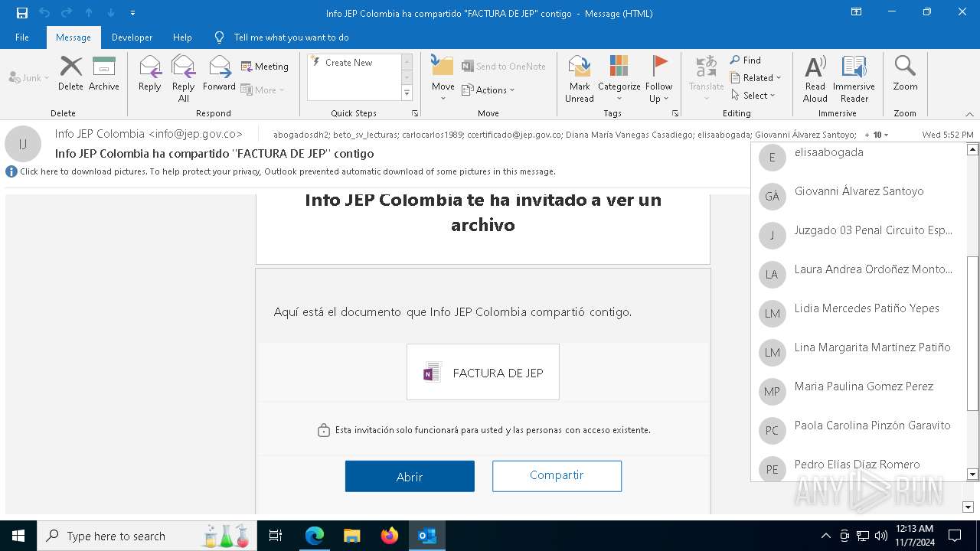Viewport: 980px width, 551px height.
Task: Go to next item with down arrow
Action: tap(111, 13)
